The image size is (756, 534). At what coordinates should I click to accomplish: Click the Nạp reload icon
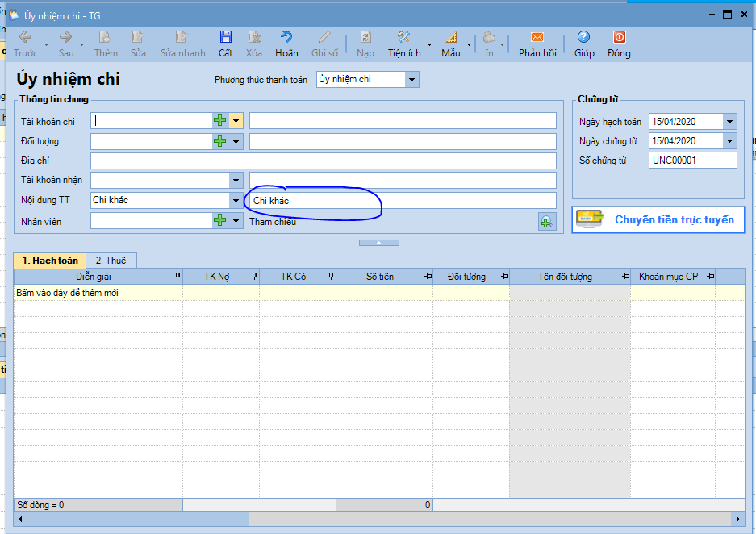[x=365, y=44]
